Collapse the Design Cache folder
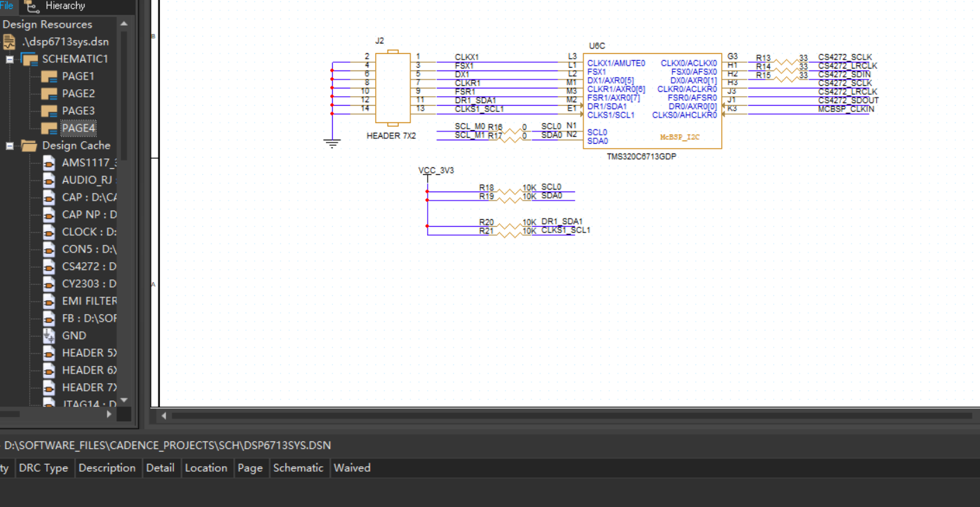The image size is (980, 507). 10,145
